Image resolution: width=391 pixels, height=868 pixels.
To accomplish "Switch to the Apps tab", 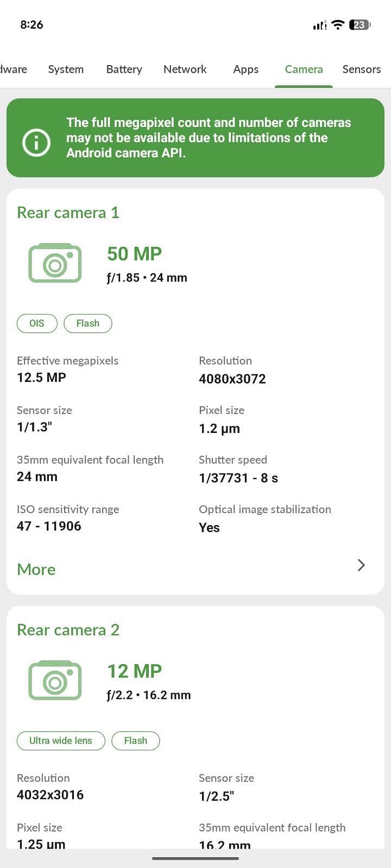I will click(245, 69).
